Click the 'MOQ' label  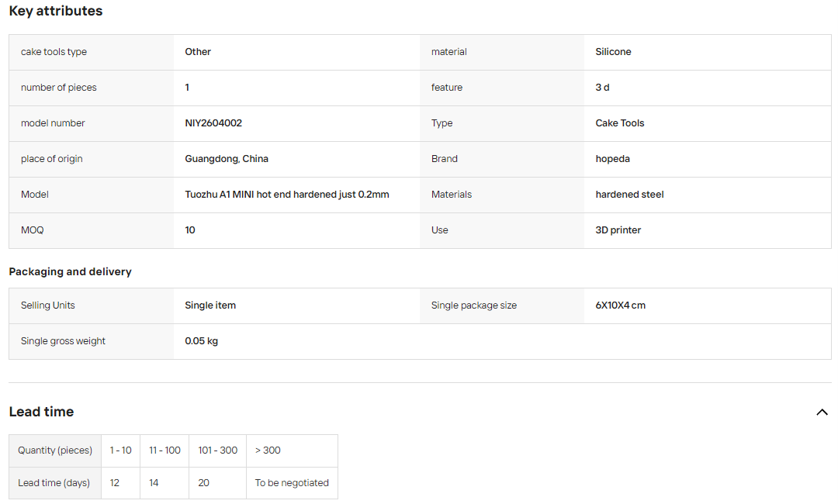(32, 230)
